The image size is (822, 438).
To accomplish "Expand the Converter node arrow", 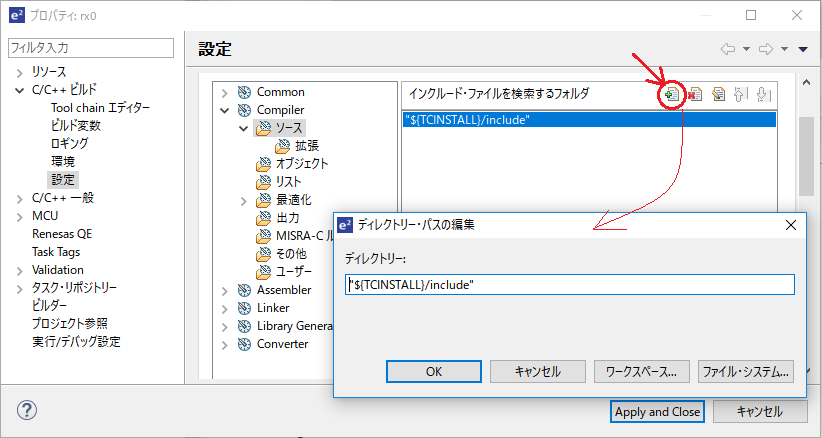I will coord(224,345).
